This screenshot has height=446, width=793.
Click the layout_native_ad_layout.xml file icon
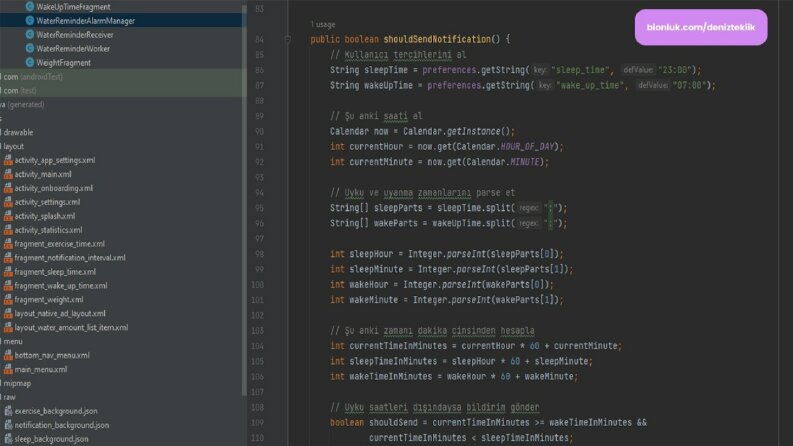[x=8, y=314]
